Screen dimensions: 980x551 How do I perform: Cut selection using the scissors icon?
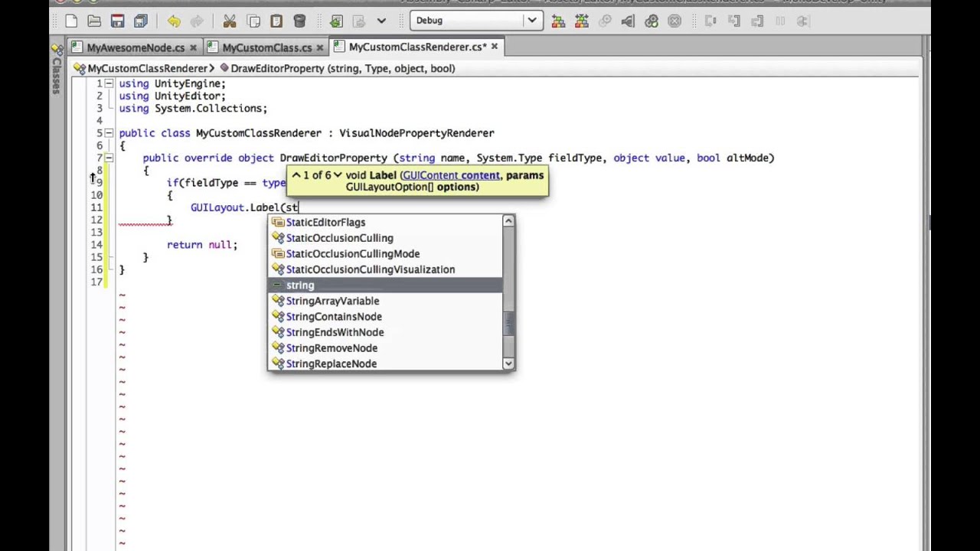pyautogui.click(x=230, y=21)
